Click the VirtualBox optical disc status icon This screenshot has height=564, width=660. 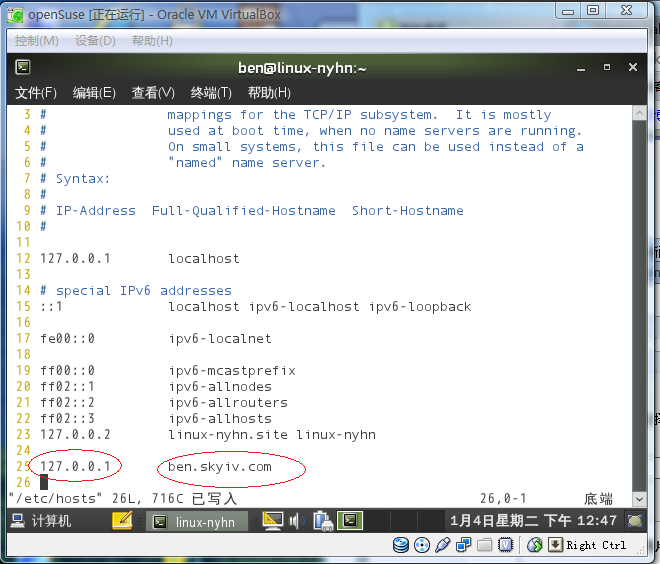422,545
